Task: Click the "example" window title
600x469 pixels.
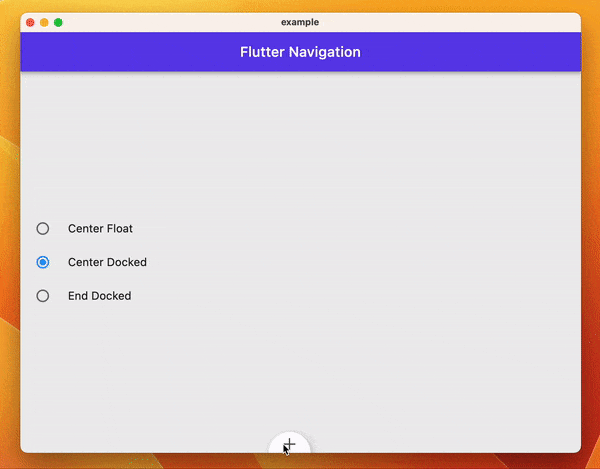Action: click(300, 22)
